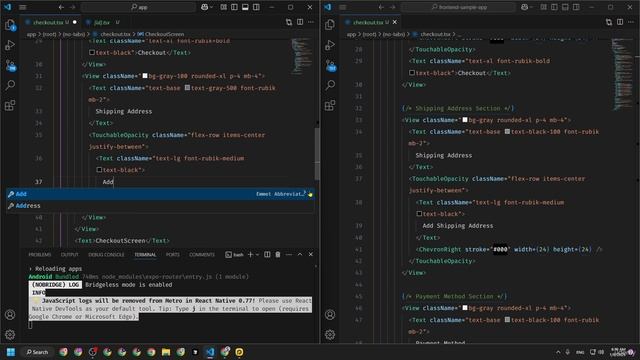
Task: Switch to the PORTS panel tab
Action: [x=173, y=255]
